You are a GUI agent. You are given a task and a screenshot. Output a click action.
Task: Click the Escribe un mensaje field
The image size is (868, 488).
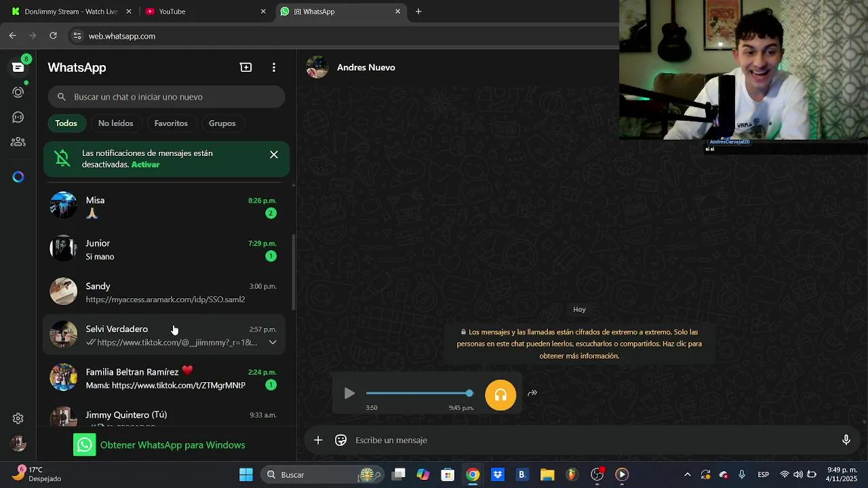590,441
